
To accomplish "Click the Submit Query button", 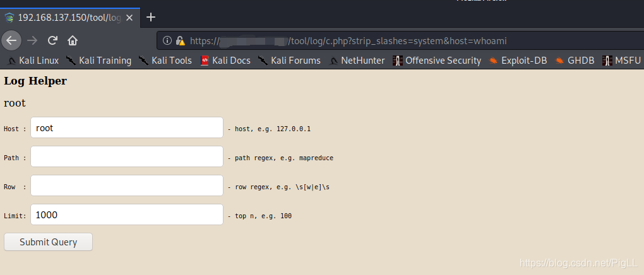I will point(48,242).
